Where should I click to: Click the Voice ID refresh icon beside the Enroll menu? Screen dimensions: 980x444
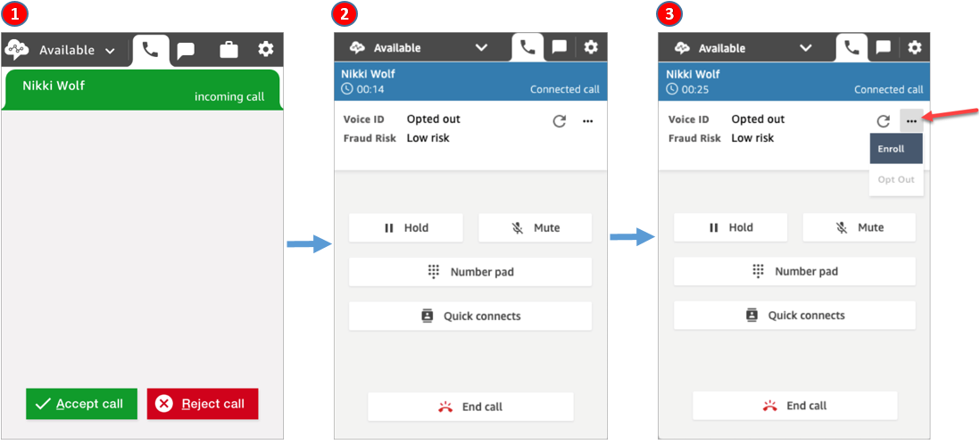883,121
